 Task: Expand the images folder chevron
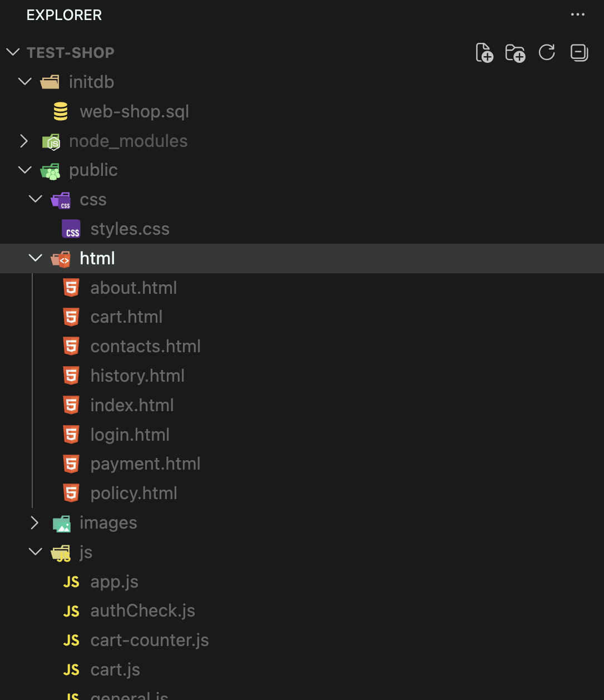click(x=35, y=522)
